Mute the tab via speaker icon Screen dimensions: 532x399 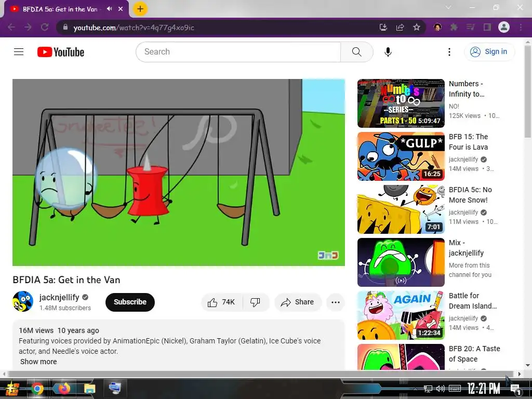(109, 9)
